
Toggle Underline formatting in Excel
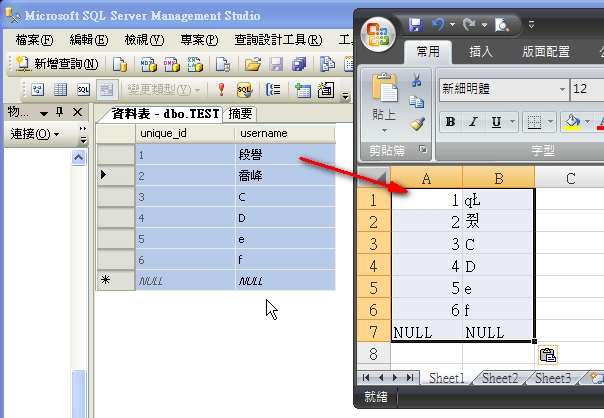(496, 122)
